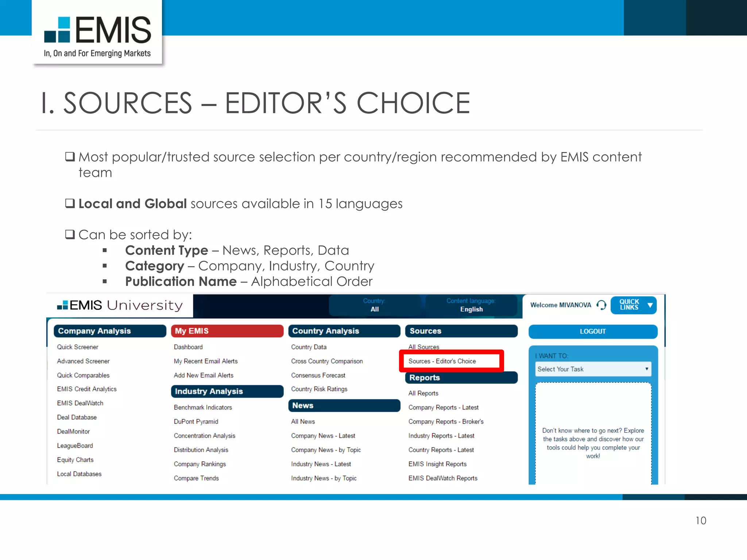Open the Distribution Analysis link
747x560 pixels.
[x=201, y=450]
